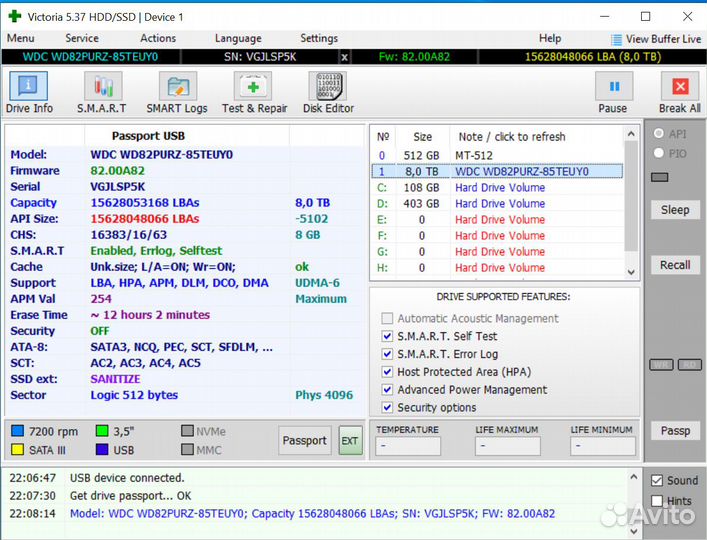
Task: Click the LIFE MINIMUM value field
Action: (602, 446)
